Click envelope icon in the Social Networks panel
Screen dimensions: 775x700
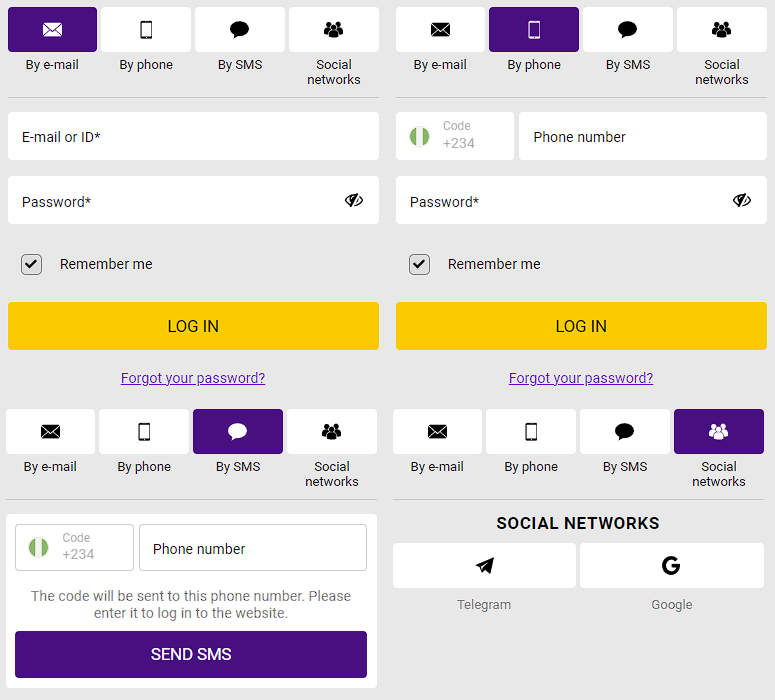pos(437,432)
